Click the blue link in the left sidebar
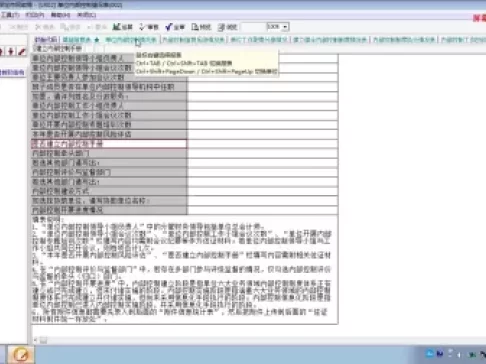 (12, 72)
